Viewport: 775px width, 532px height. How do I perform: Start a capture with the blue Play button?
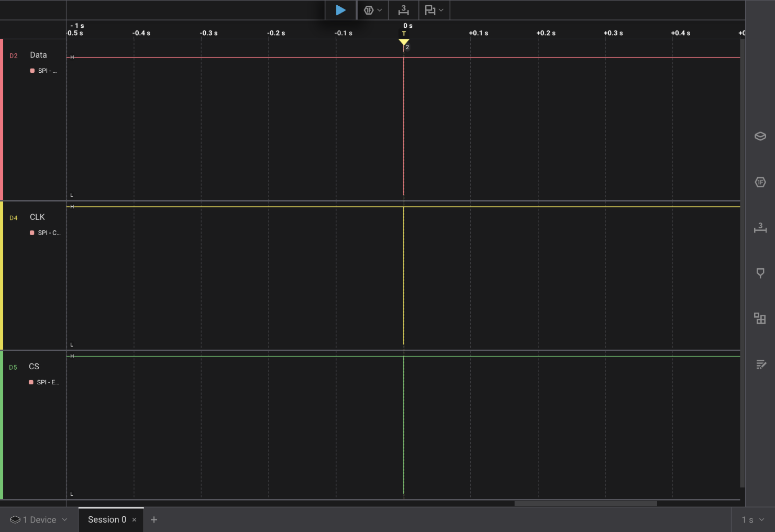pos(340,10)
